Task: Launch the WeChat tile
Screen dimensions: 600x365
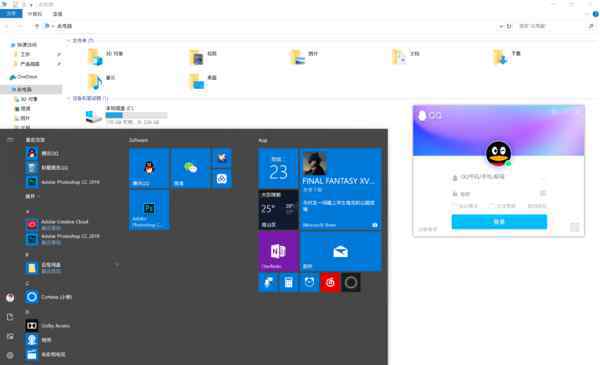Action: point(190,168)
